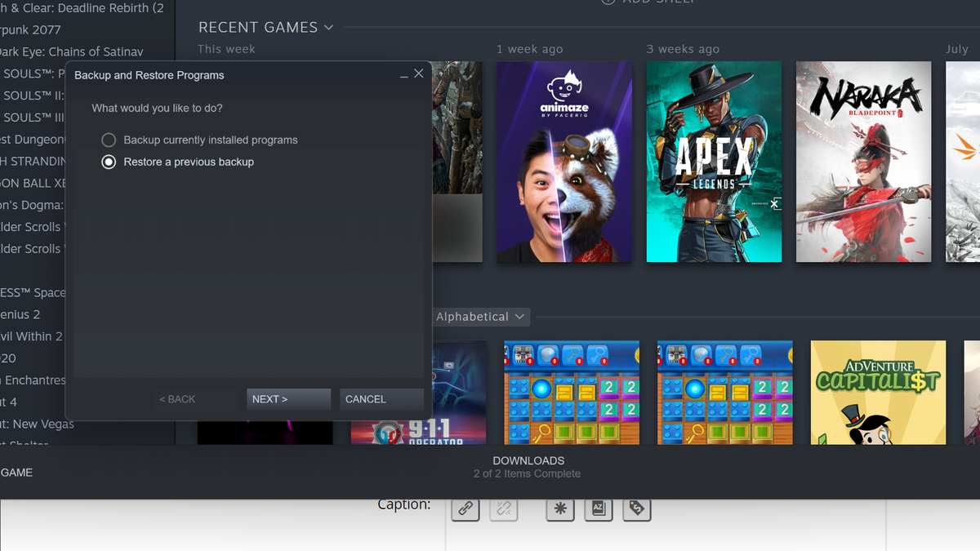Select Cyberpunk 2077 in the library list
The image size is (980, 551).
point(30,29)
